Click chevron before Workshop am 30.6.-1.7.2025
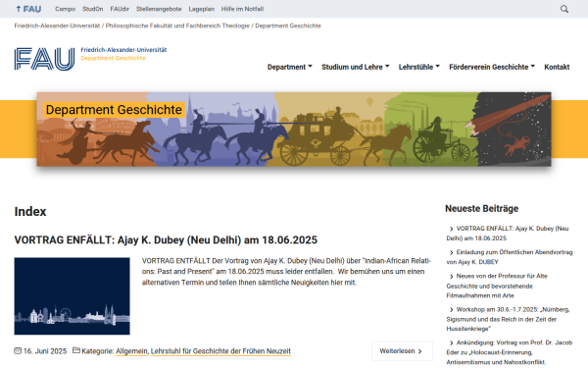This screenshot has width=588, height=368. coord(451,310)
